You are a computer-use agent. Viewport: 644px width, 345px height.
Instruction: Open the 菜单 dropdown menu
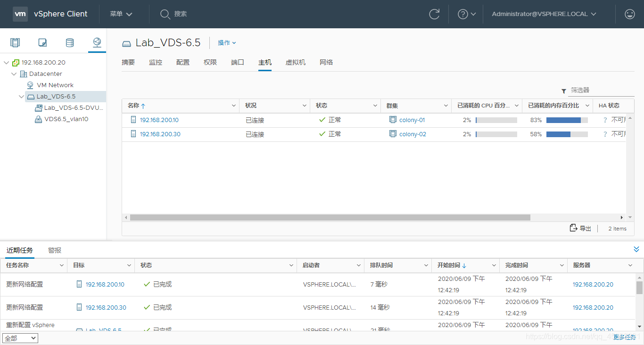click(x=121, y=14)
